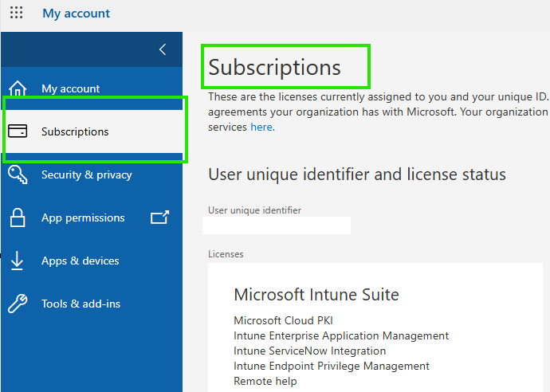Click the 'User unique identifier' label

click(x=254, y=210)
